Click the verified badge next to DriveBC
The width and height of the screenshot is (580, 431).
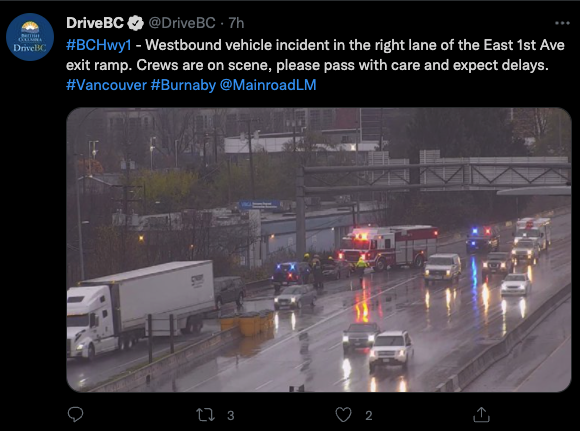point(135,23)
